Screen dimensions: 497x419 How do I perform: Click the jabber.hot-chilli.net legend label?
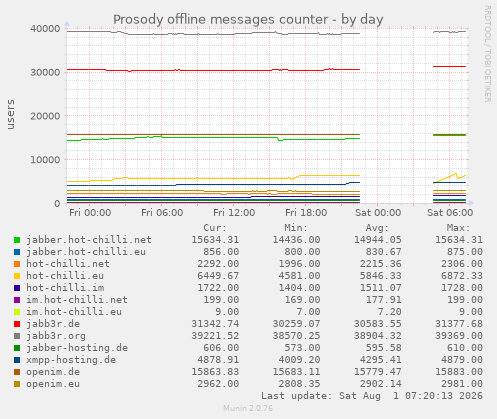(89, 240)
